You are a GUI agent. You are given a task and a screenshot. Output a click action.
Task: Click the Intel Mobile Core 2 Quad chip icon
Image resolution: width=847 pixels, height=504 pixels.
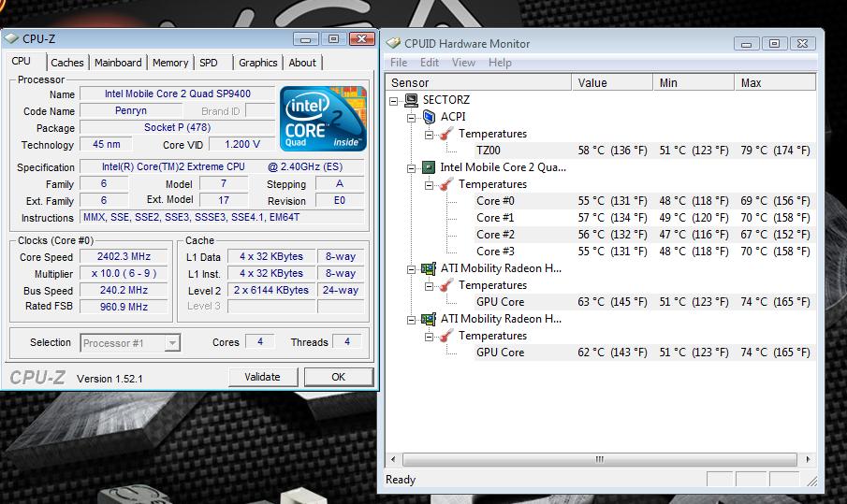coord(429,167)
